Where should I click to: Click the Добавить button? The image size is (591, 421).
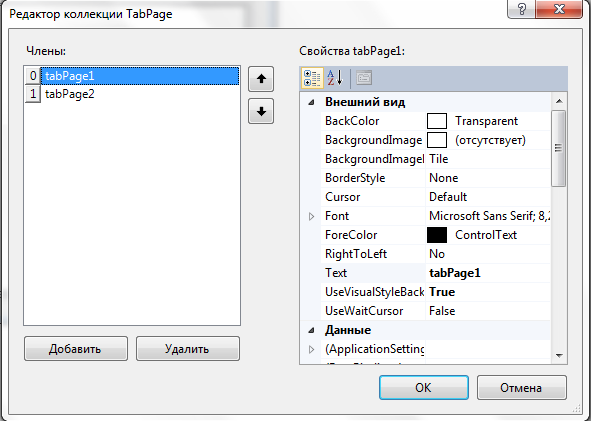76,349
